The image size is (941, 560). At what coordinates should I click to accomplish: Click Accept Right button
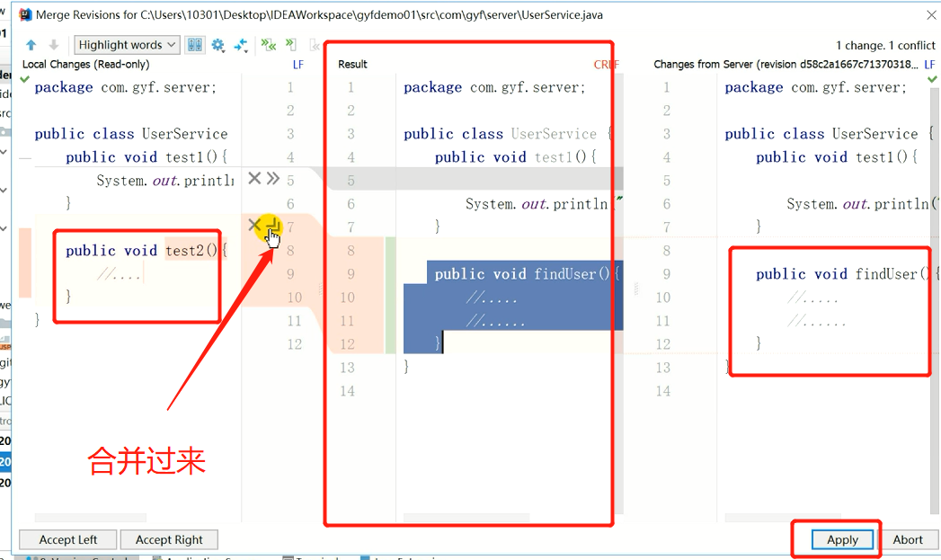[169, 539]
